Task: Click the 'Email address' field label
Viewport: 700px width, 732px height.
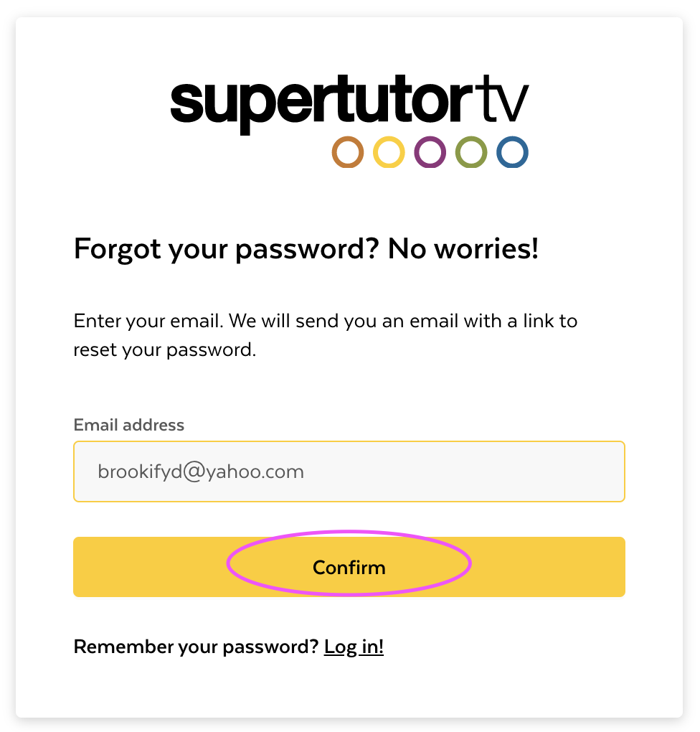Action: [129, 425]
